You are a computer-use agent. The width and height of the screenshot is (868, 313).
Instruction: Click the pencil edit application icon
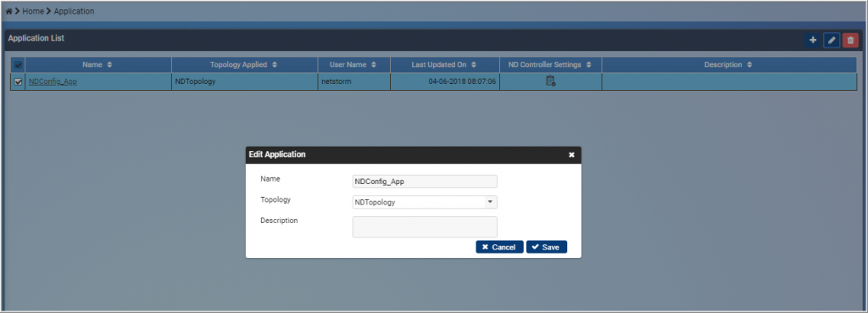pos(832,40)
